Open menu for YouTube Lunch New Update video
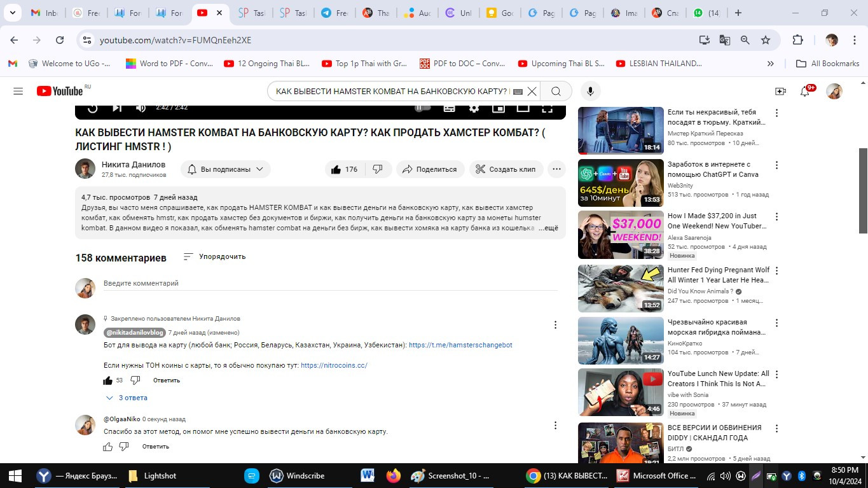Image resolution: width=868 pixels, height=488 pixels. click(776, 375)
